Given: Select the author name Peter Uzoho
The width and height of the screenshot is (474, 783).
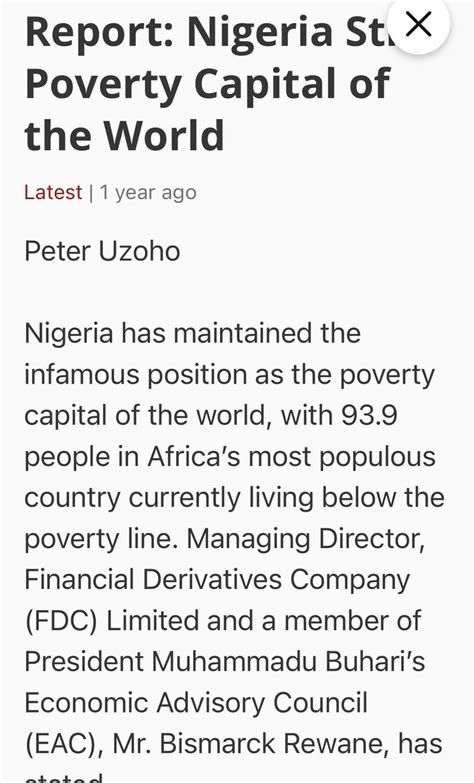Looking at the screenshot, I should pos(102,251).
